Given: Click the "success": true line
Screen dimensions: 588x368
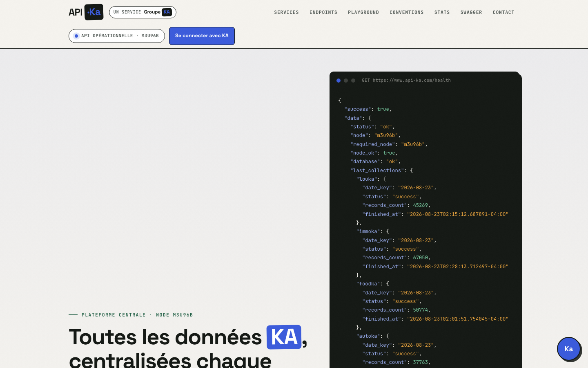Looking at the screenshot, I should (368, 109).
